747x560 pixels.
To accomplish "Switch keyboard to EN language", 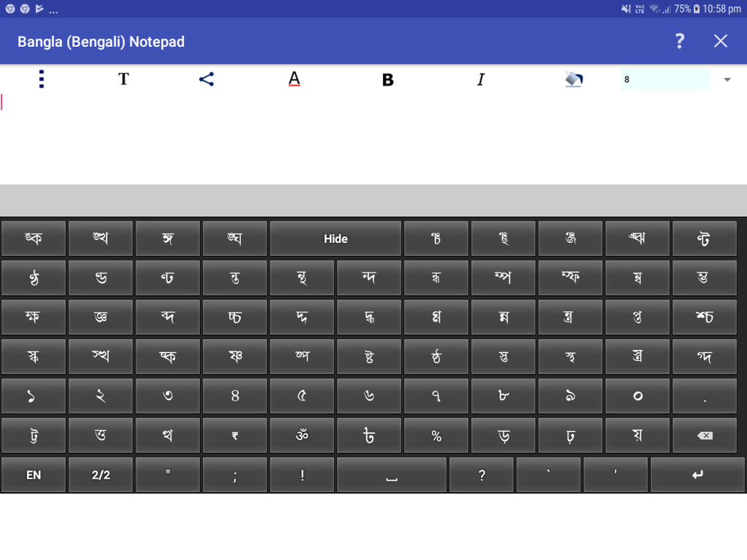I will 34,475.
